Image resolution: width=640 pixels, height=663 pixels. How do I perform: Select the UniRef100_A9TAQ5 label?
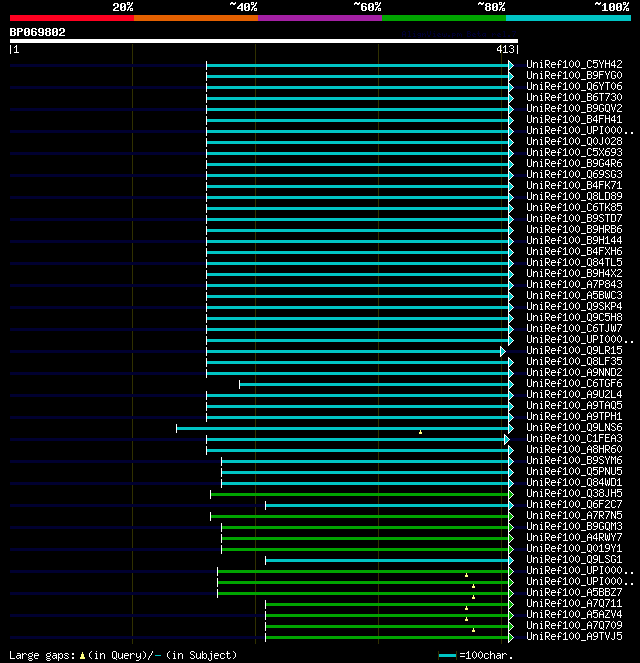[x=574, y=405]
